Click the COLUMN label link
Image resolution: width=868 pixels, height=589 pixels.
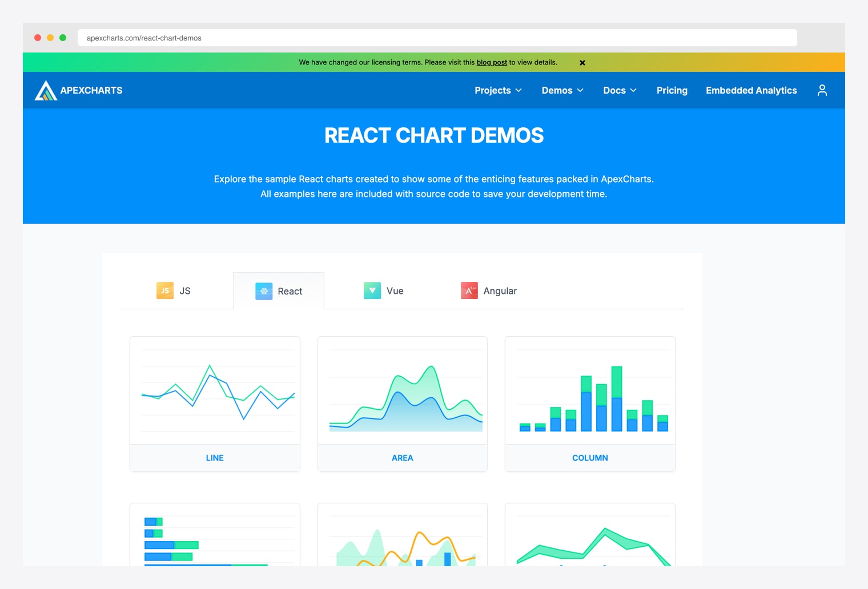590,458
